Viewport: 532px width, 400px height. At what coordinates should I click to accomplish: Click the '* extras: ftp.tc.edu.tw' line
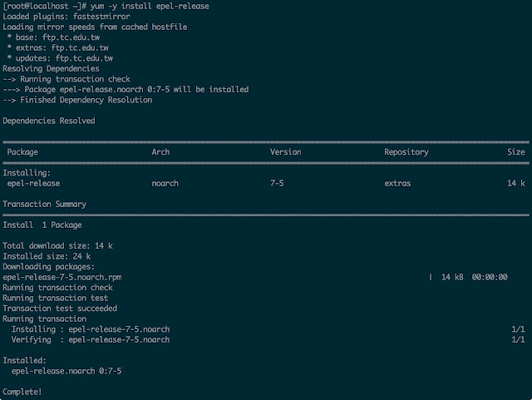coord(58,48)
